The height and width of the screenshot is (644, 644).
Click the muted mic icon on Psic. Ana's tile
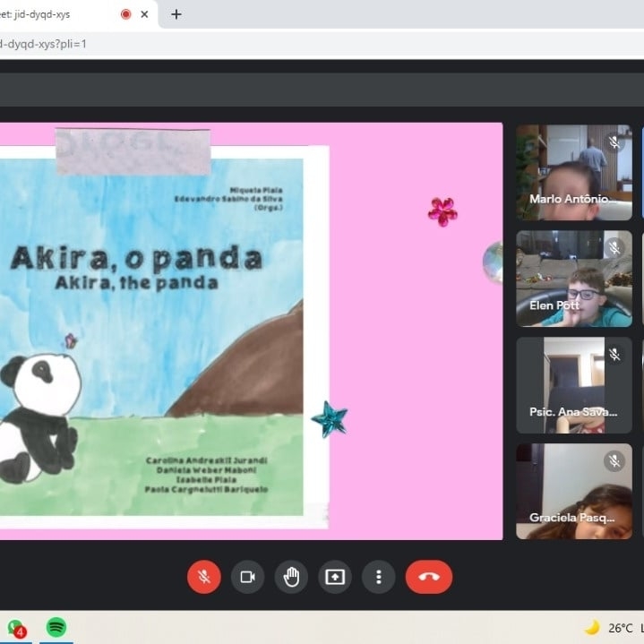(x=614, y=355)
